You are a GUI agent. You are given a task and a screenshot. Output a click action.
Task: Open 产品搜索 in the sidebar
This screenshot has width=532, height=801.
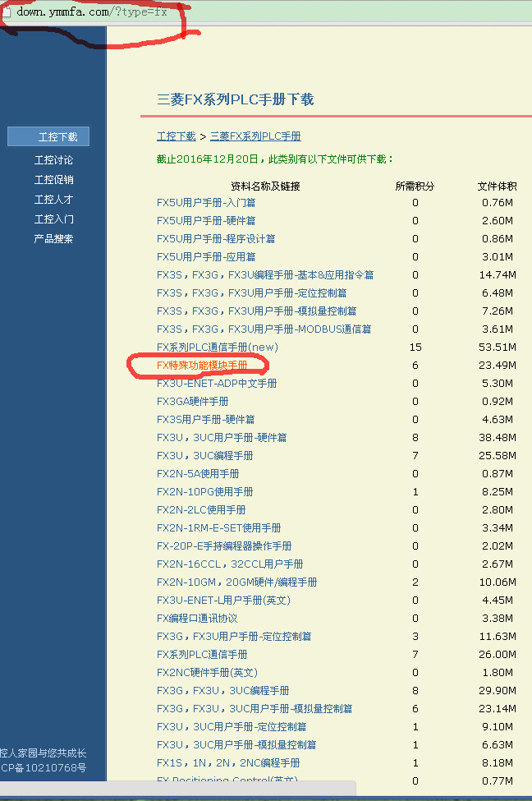coord(53,239)
